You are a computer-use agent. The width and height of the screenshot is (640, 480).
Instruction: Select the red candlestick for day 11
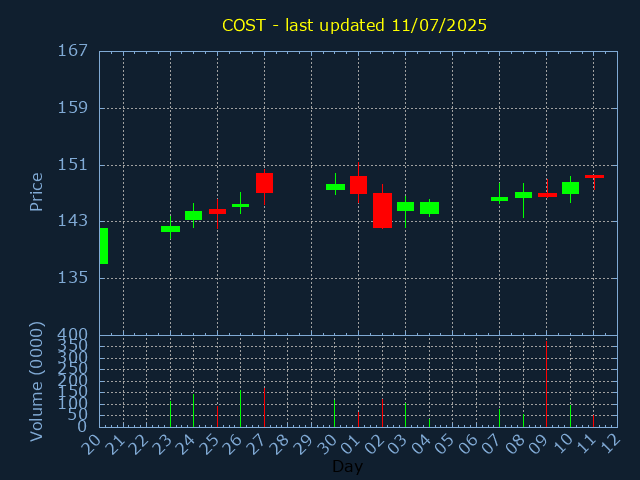[594, 177]
